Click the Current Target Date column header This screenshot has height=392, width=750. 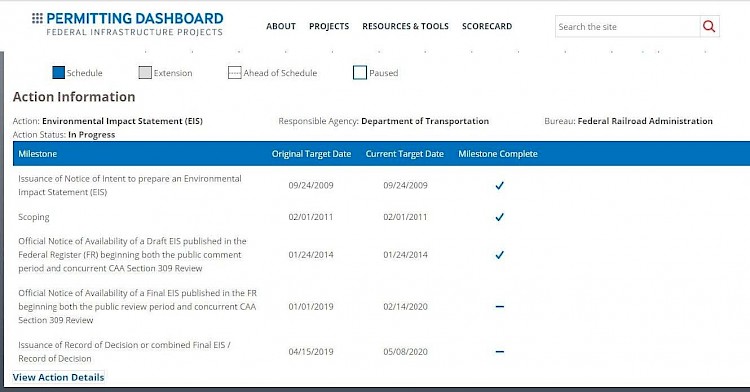pyautogui.click(x=405, y=154)
